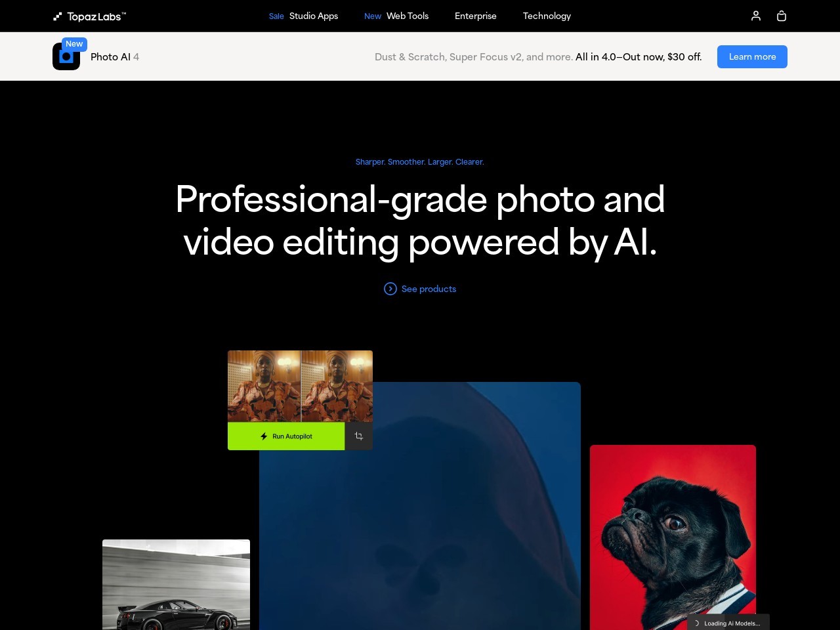This screenshot has width=840, height=630.
Task: Click the New label before Web Tools
Action: click(373, 16)
